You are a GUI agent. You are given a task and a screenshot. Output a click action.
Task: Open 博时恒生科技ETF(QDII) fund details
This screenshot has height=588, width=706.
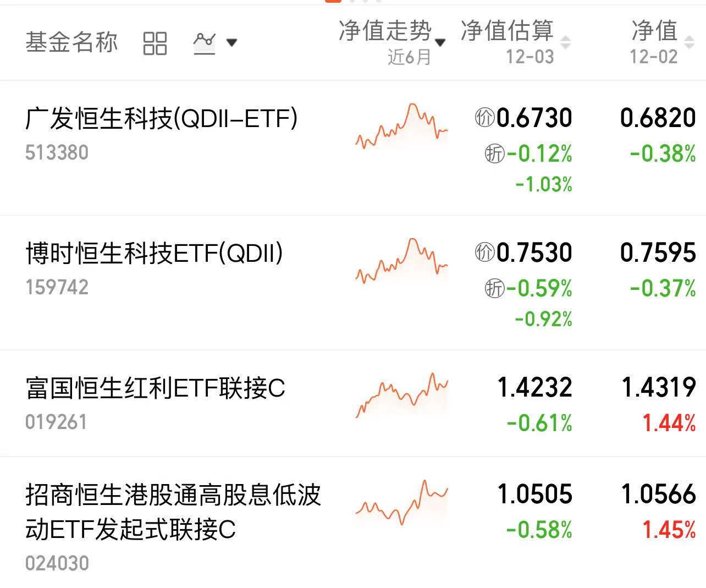(154, 253)
